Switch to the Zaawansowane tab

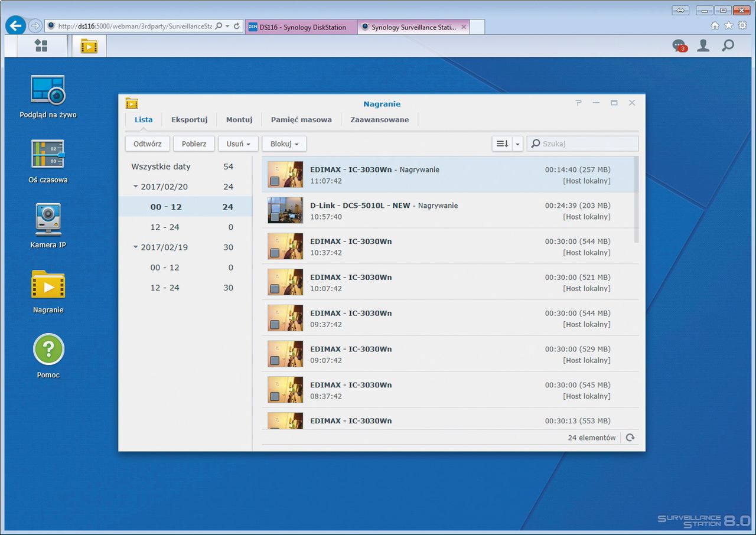click(380, 119)
